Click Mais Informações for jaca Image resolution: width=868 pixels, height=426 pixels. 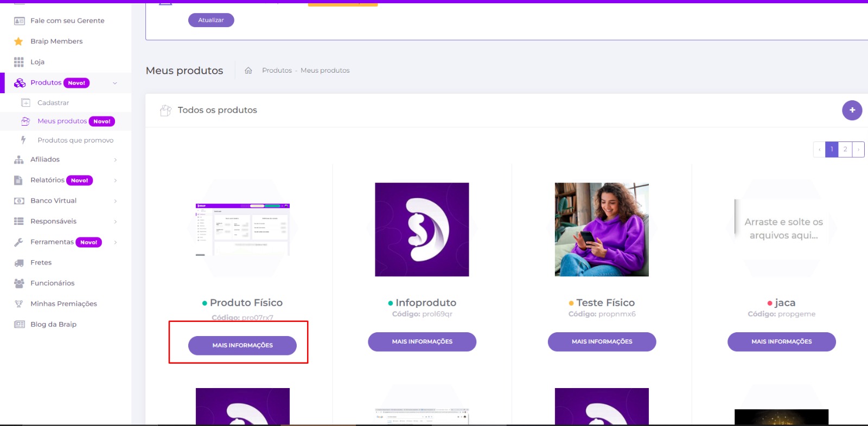click(x=782, y=342)
